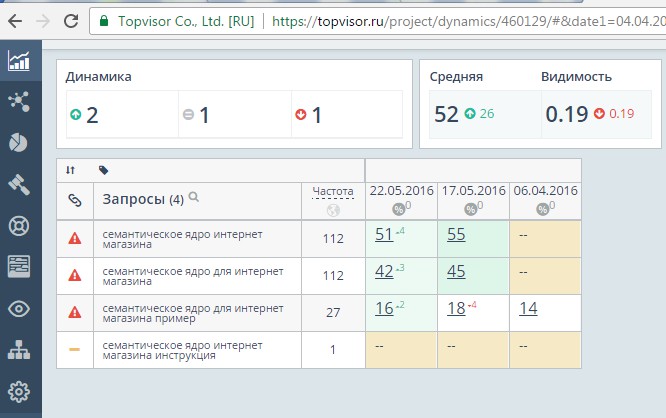This screenshot has width=666, height=418.
Task: Click the percent icon under 06.04.2016
Action: (542, 209)
